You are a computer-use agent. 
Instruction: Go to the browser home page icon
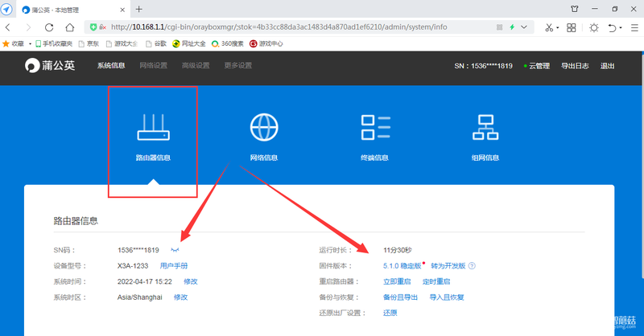[x=70, y=27]
